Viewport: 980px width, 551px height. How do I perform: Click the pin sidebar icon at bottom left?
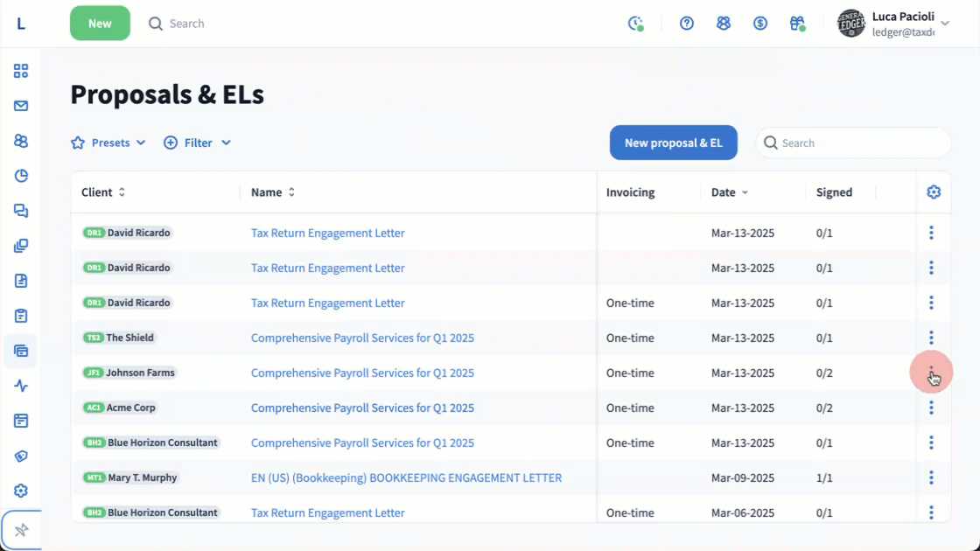tap(21, 530)
